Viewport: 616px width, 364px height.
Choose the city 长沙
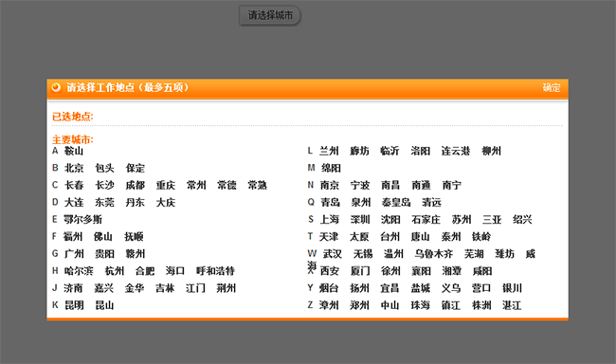pos(104,185)
